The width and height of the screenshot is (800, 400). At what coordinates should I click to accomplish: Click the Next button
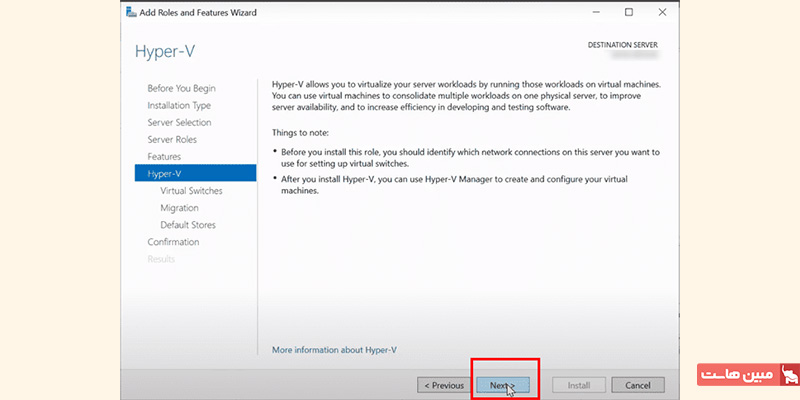(503, 385)
